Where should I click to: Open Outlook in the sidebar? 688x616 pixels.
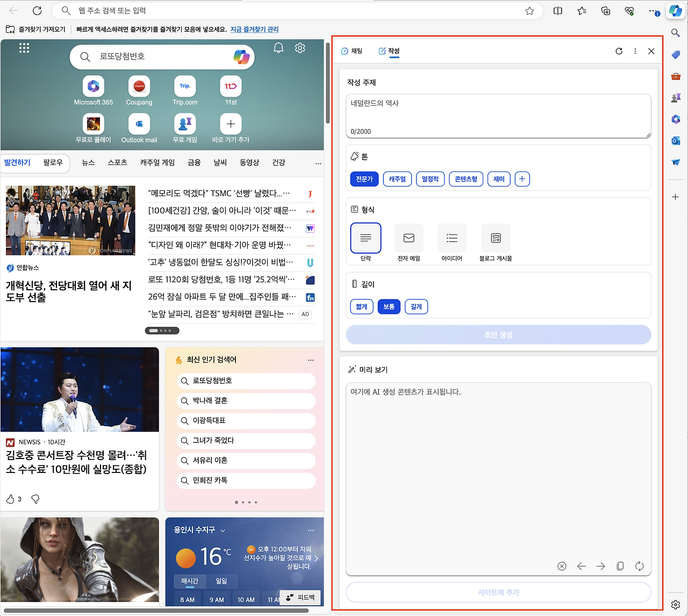coord(676,141)
